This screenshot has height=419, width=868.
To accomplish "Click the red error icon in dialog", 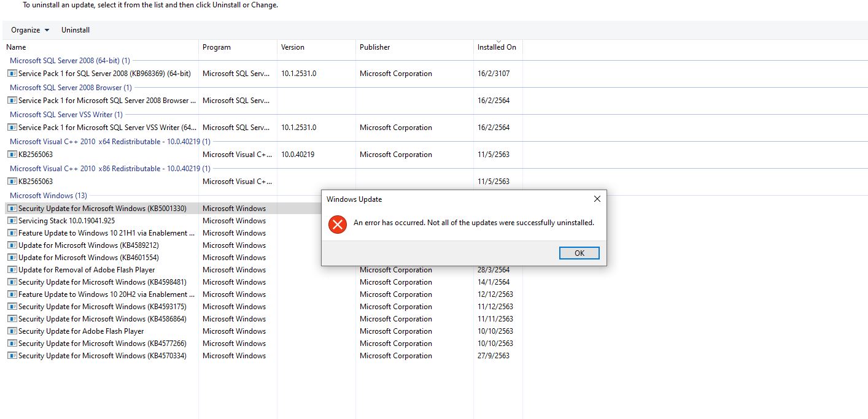I will [338, 224].
